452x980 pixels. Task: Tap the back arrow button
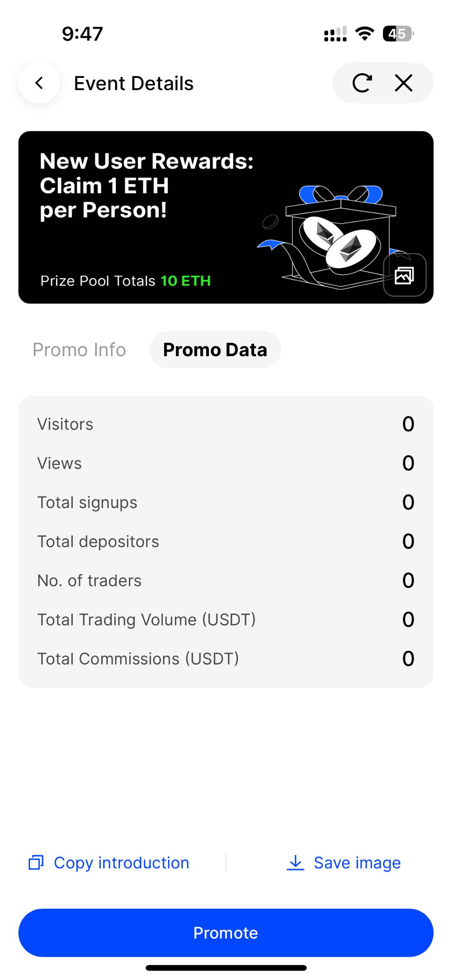(x=39, y=83)
